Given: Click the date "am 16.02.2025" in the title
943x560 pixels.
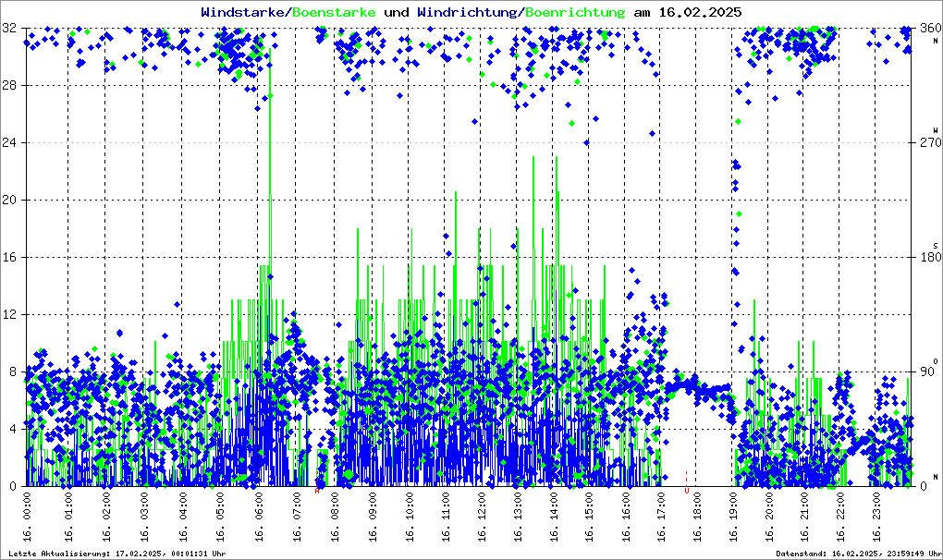Looking at the screenshot, I should tap(688, 12).
